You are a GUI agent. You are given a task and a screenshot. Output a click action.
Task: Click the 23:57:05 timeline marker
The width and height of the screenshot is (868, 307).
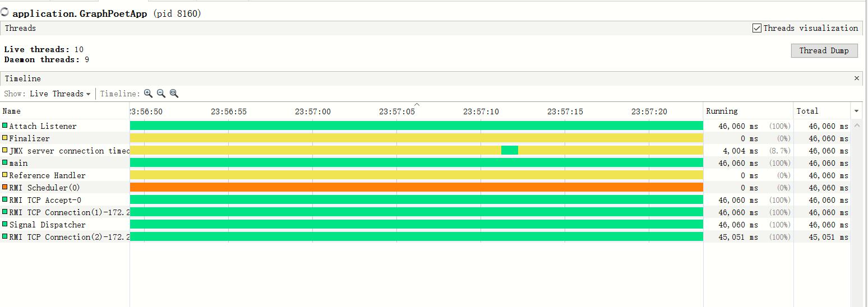point(397,111)
